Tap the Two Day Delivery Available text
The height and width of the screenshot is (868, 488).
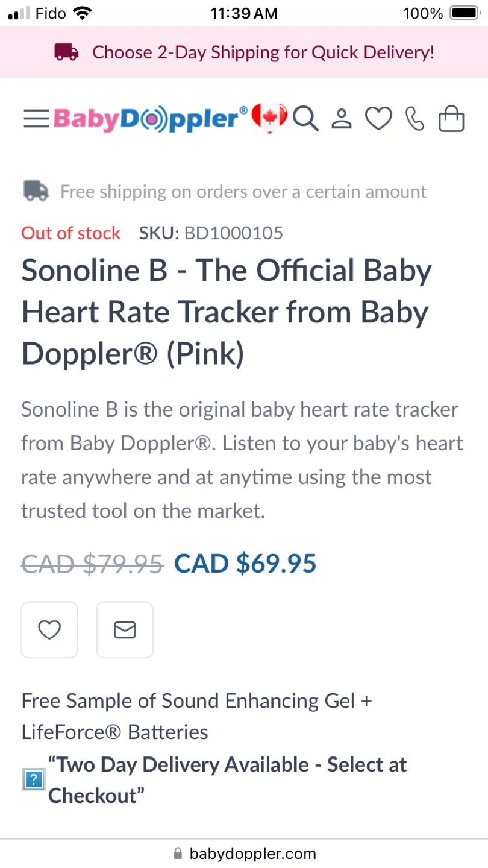[227, 780]
